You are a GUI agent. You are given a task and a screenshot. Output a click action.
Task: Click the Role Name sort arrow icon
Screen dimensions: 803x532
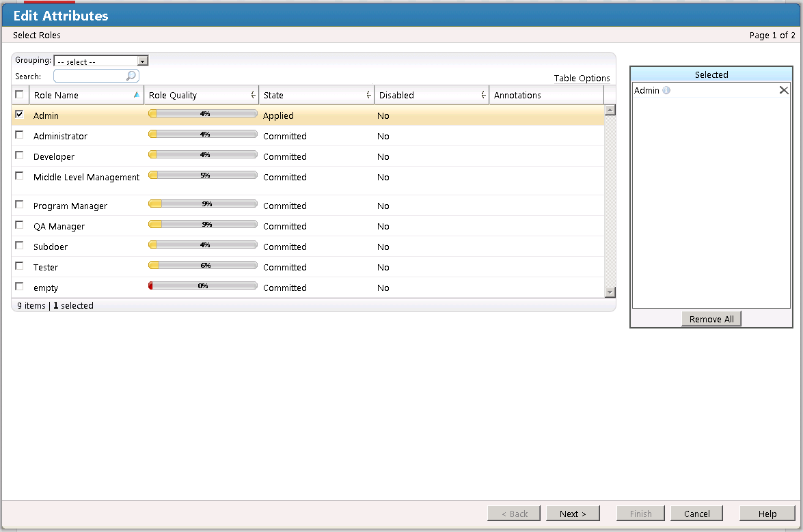point(137,95)
